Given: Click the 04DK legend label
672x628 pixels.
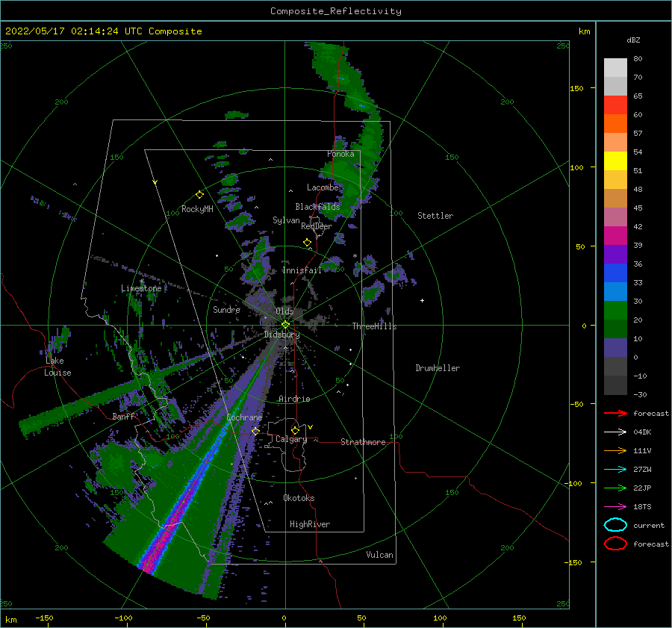Looking at the screenshot, I should [642, 432].
